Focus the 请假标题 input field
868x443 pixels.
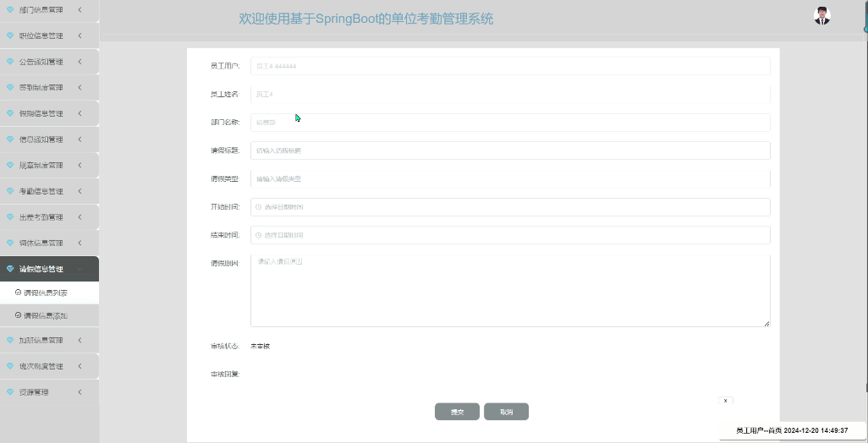(510, 150)
